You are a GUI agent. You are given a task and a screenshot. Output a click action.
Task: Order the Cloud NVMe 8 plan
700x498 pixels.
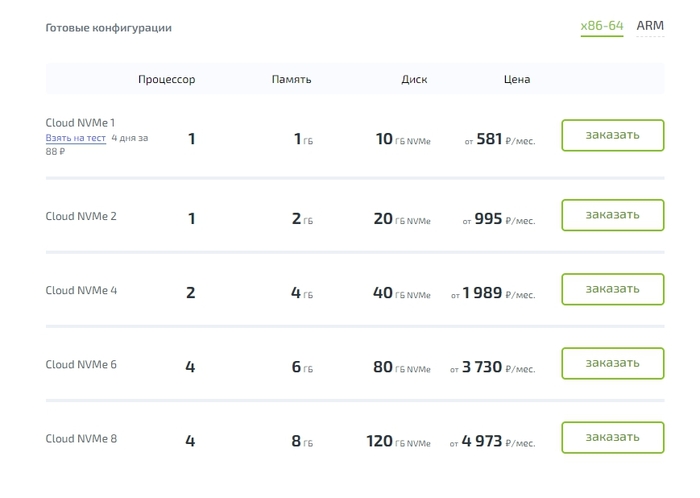click(612, 437)
